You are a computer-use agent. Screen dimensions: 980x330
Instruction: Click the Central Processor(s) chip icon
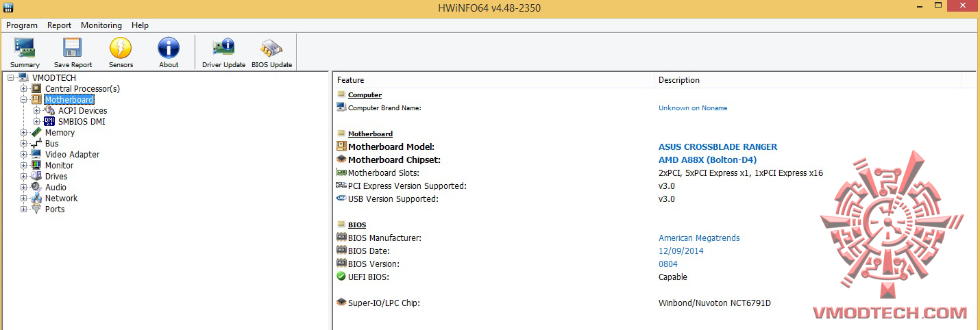[36, 88]
